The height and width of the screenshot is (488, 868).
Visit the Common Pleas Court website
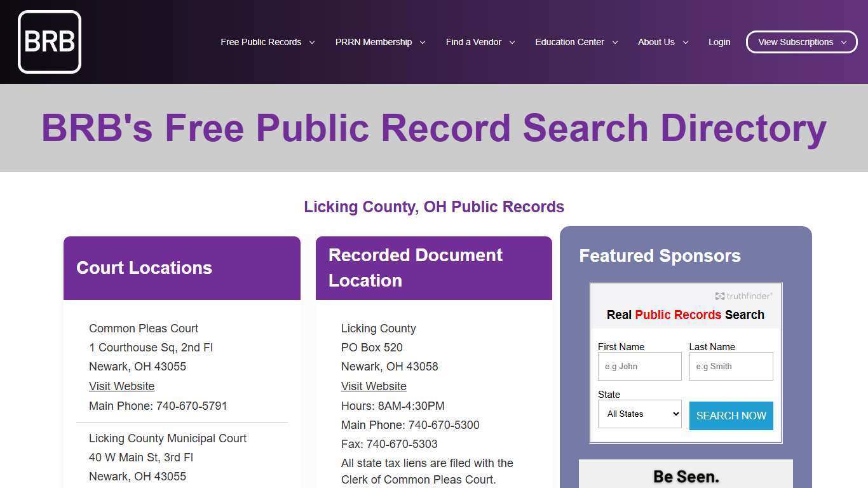coord(121,386)
